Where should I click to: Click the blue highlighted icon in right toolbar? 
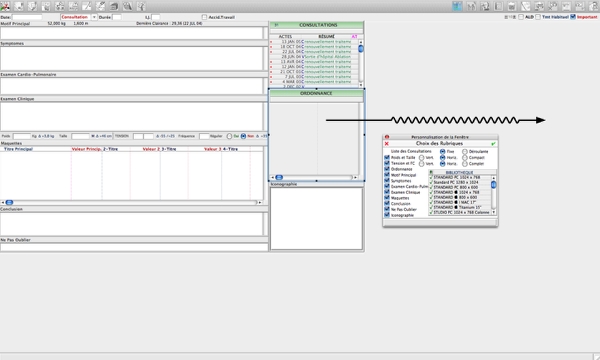(x=457, y=6)
